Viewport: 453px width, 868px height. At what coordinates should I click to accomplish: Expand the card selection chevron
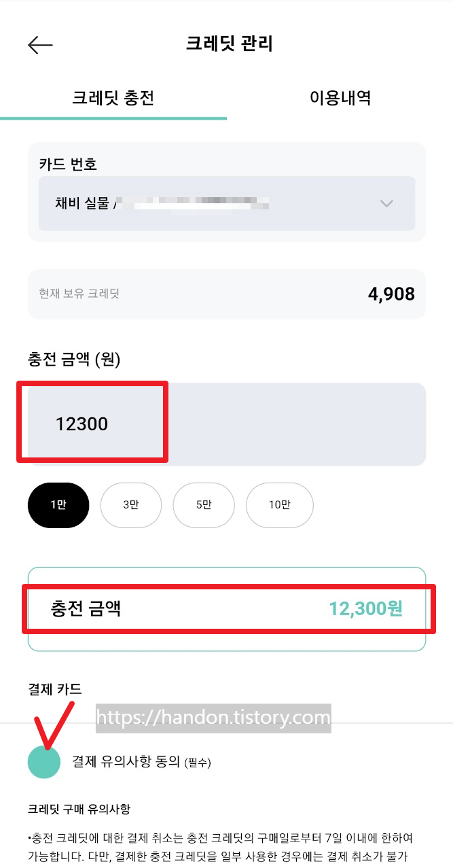pyautogui.click(x=386, y=203)
